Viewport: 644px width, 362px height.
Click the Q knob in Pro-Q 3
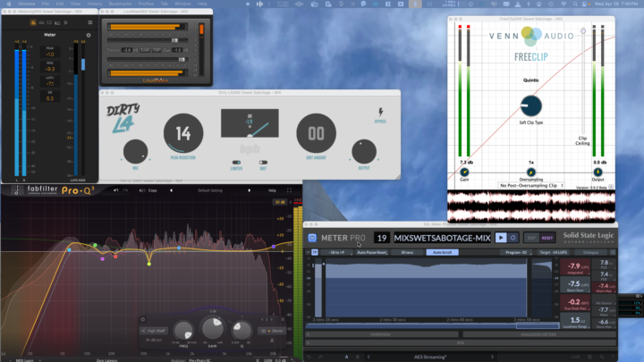point(241,331)
